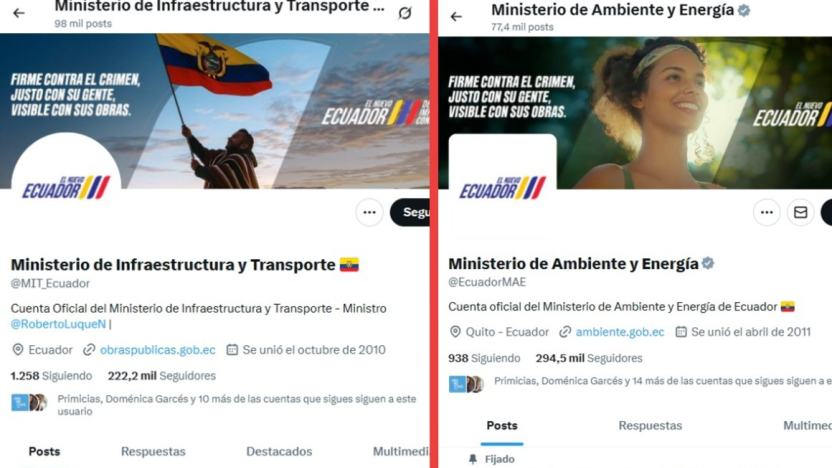Open the @RobertoLuqueN mention link
The height and width of the screenshot is (468, 832).
point(58,324)
